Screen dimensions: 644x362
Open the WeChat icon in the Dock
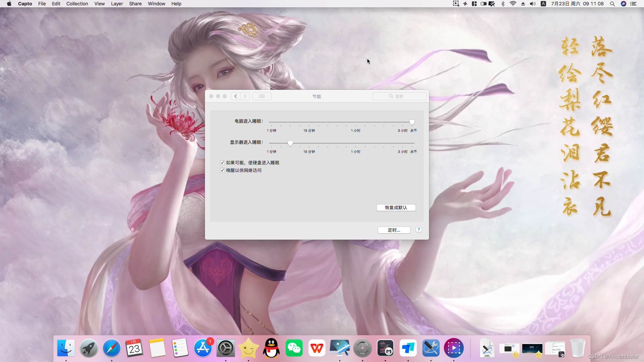pos(294,348)
